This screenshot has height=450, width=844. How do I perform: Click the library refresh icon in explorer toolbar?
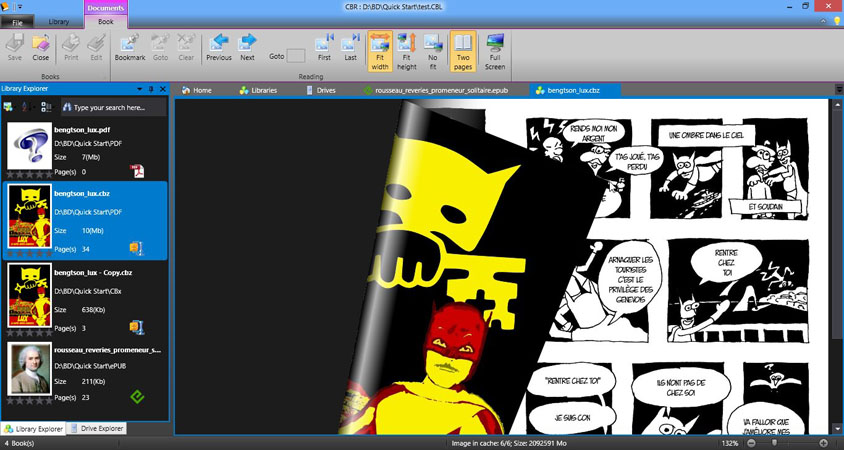[x=8, y=107]
